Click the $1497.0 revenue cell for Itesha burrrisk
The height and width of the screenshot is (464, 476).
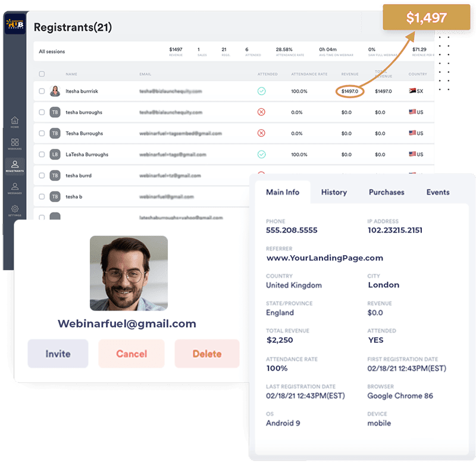coord(350,91)
